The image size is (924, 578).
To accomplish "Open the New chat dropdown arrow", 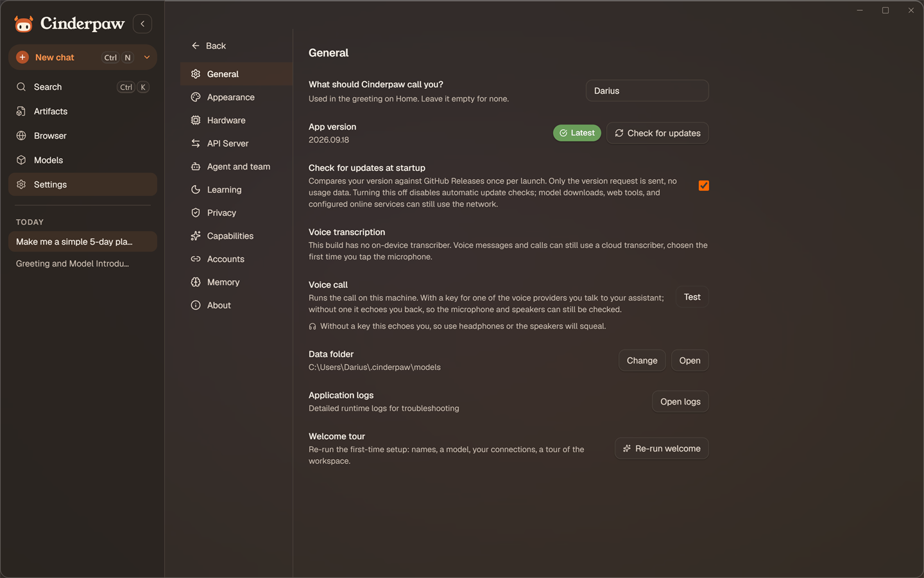I will click(x=147, y=57).
